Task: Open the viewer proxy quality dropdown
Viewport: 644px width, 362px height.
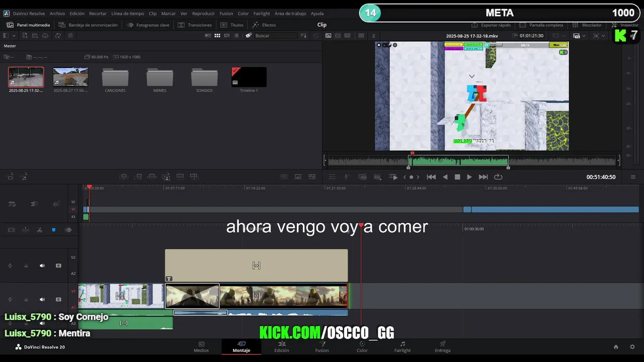Action: pyautogui.click(x=579, y=36)
